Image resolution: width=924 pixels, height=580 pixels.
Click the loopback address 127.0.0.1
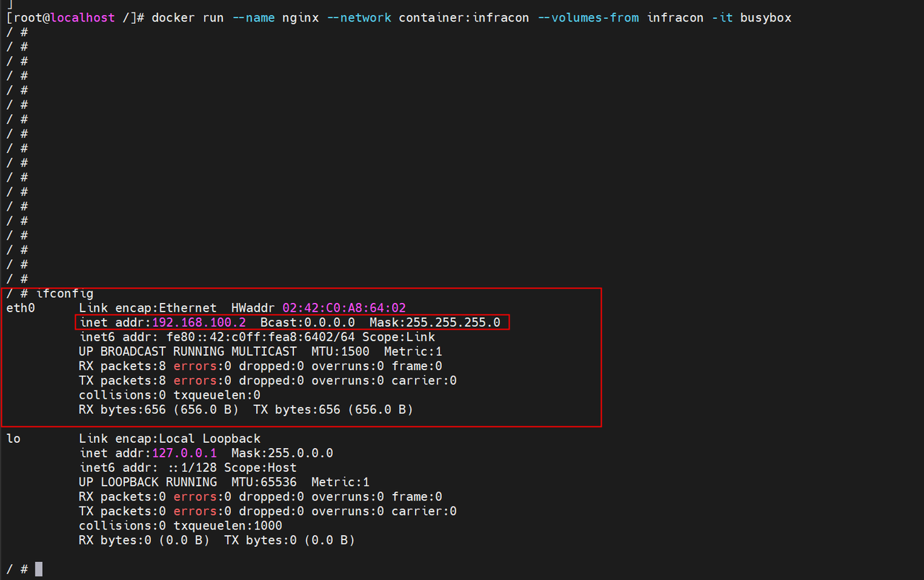tap(184, 453)
